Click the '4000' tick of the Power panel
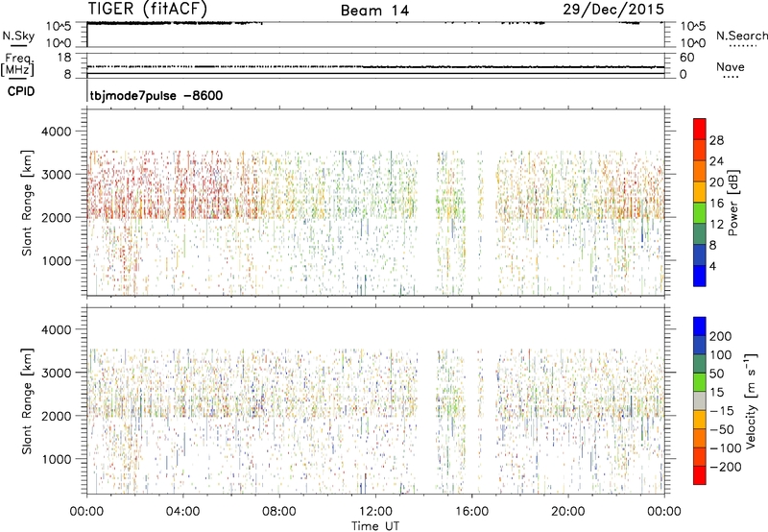The height and width of the screenshot is (532, 768). click(56, 132)
